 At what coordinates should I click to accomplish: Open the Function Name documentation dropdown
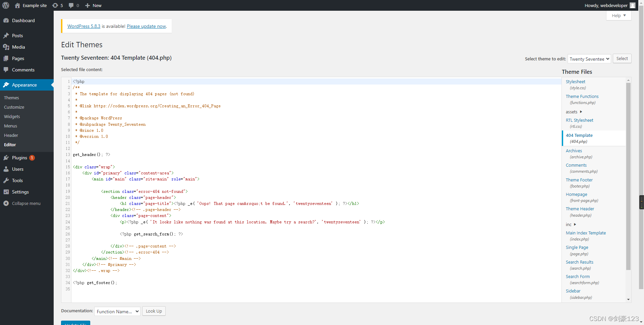click(117, 312)
